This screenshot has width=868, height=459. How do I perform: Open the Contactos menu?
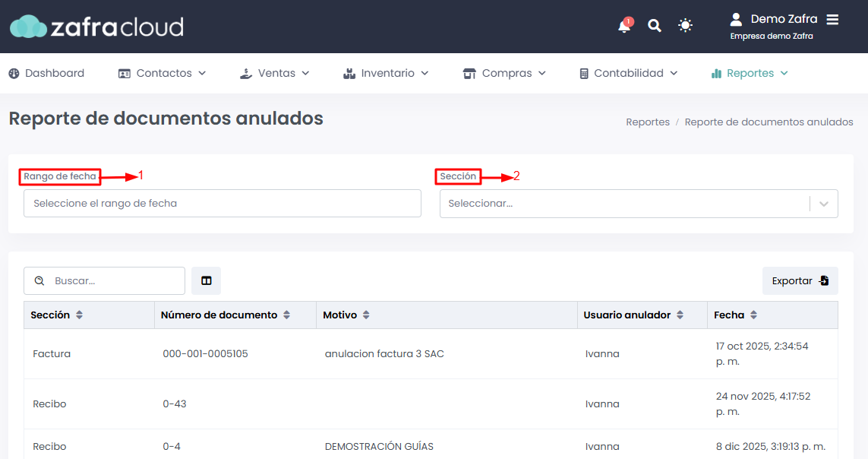[x=163, y=73]
